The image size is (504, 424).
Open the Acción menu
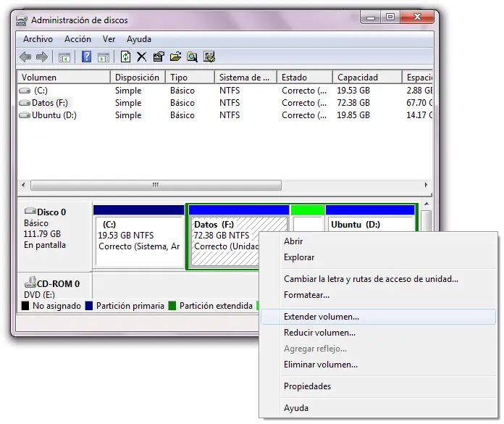77,39
